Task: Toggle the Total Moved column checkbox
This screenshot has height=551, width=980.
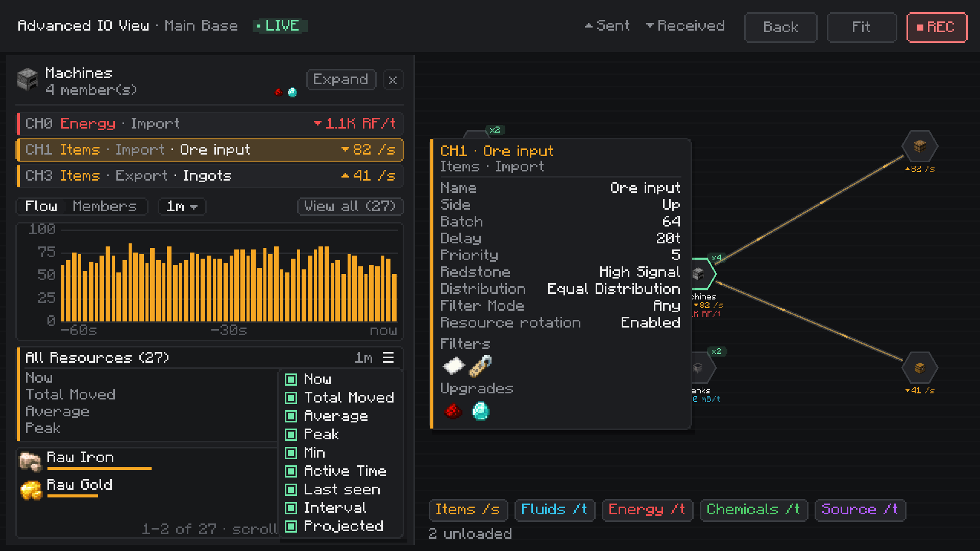Action: click(x=291, y=398)
